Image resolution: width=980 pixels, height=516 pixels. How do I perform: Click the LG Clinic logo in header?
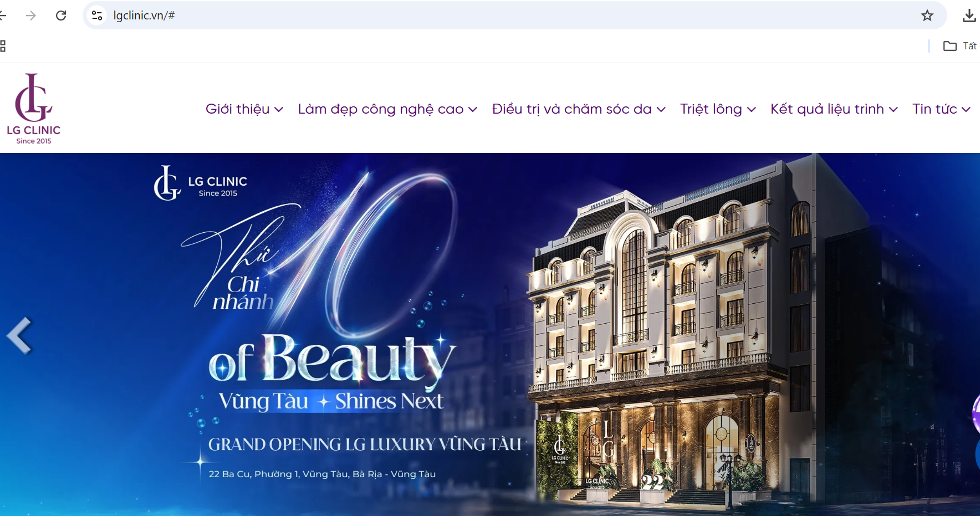click(34, 109)
